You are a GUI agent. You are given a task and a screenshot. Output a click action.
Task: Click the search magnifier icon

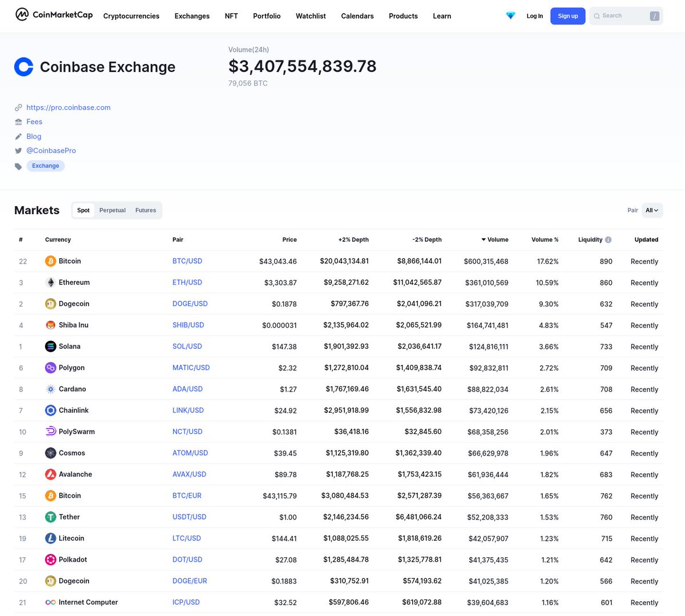[597, 15]
